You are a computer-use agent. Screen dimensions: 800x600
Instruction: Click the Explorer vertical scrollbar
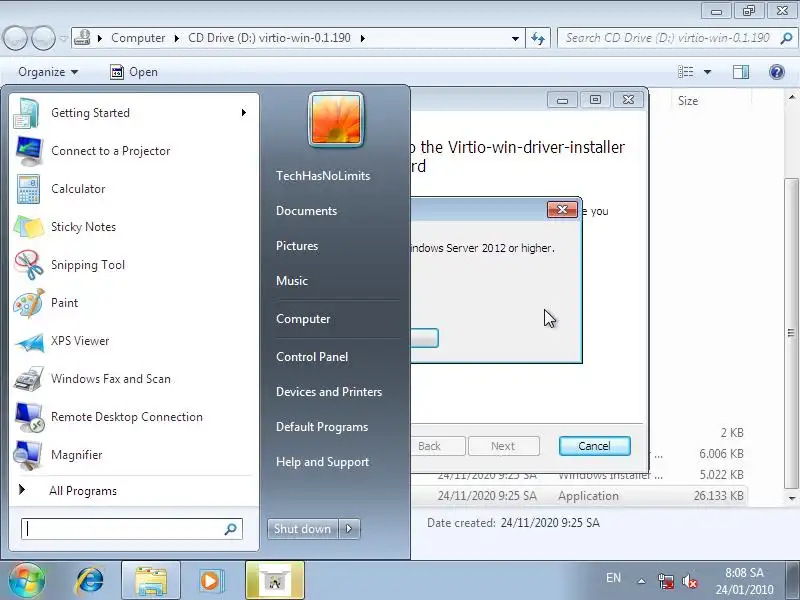click(x=791, y=333)
